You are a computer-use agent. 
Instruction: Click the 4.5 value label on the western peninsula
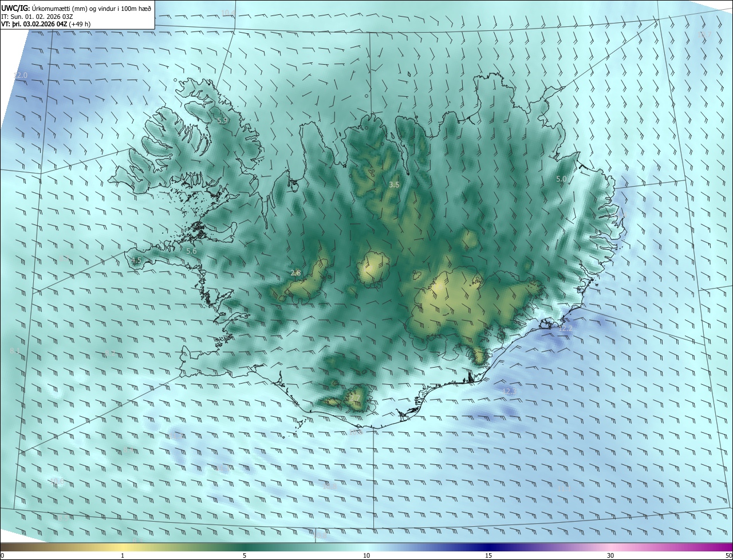136,261
